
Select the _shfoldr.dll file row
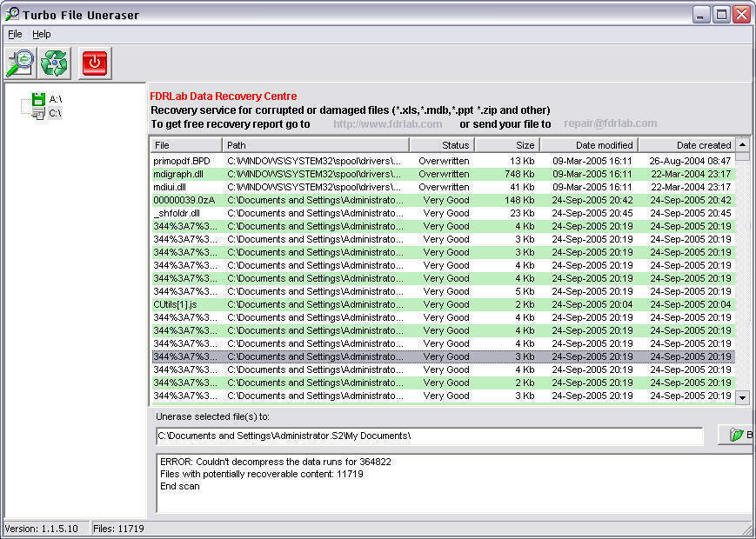(x=443, y=213)
